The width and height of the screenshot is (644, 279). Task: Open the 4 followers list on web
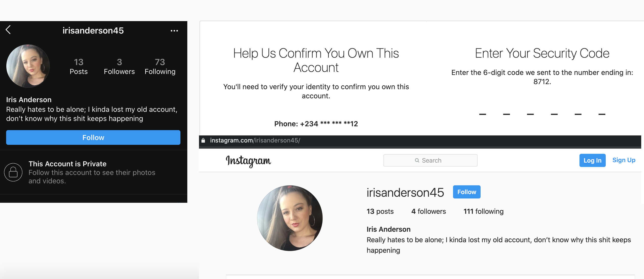click(428, 211)
